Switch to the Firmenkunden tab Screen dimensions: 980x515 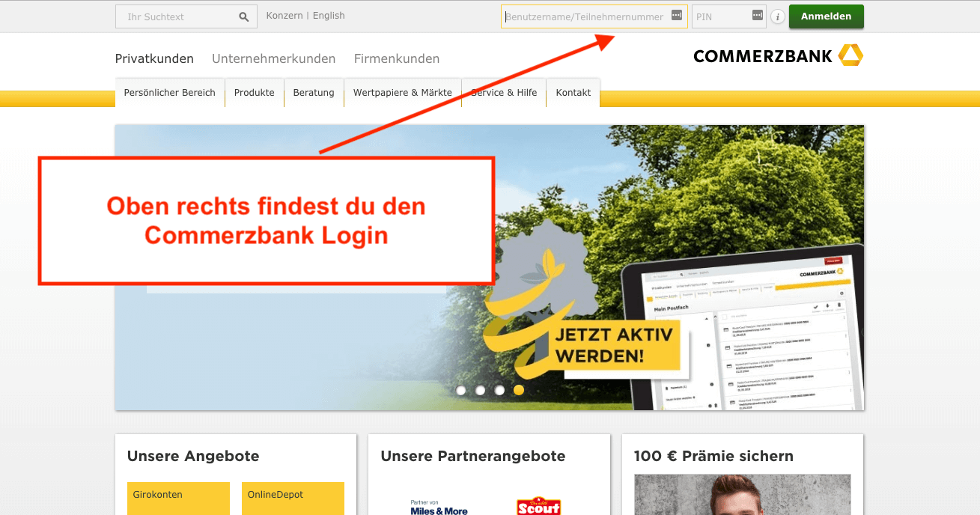tap(396, 58)
